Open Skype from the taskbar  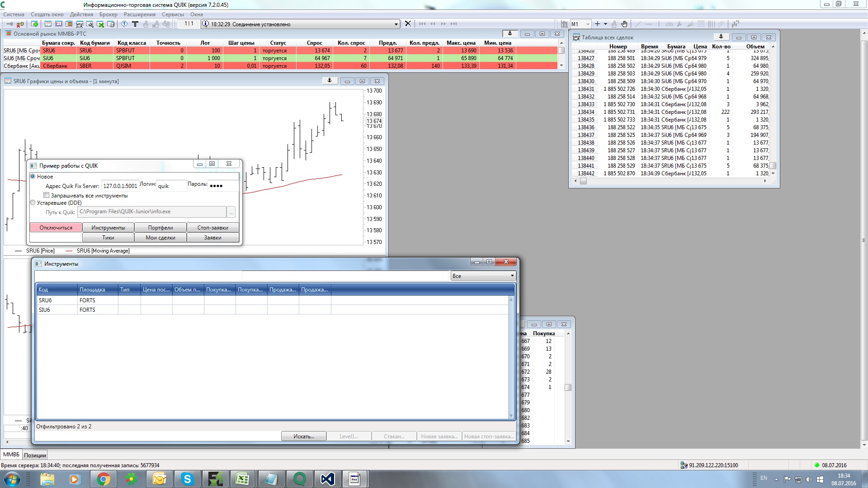tap(187, 479)
